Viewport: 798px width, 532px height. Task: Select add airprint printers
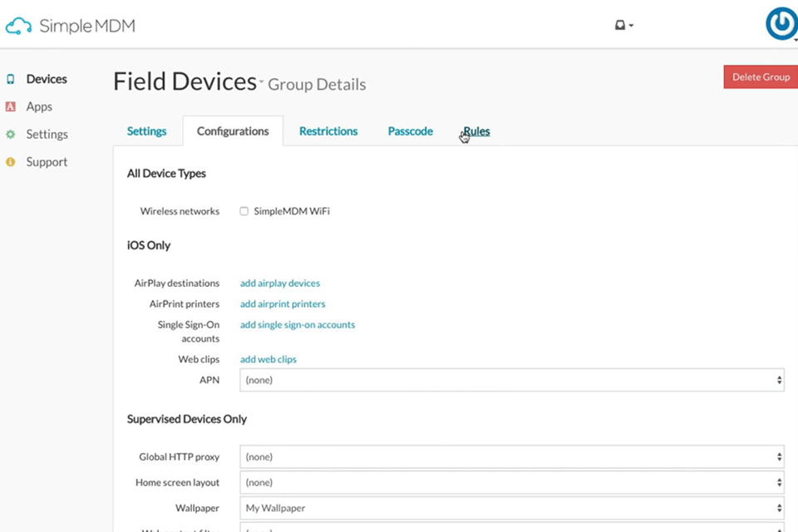click(x=282, y=303)
